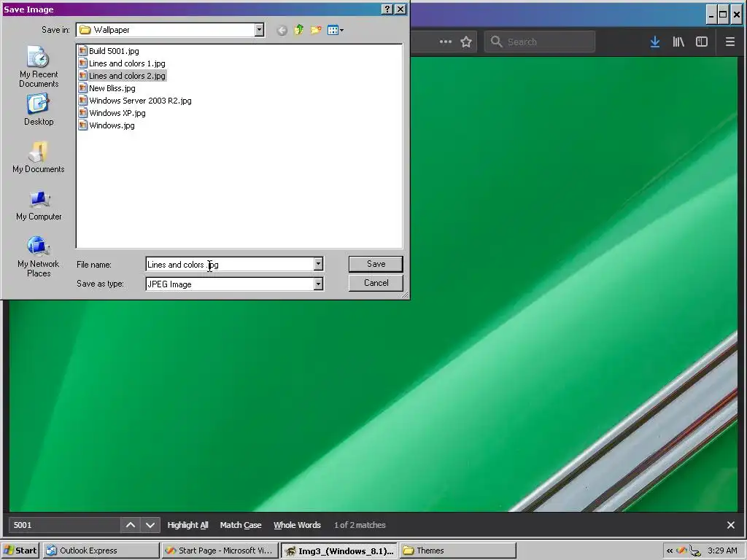Open My Computer in places bar
The height and width of the screenshot is (560, 747).
pos(39,205)
